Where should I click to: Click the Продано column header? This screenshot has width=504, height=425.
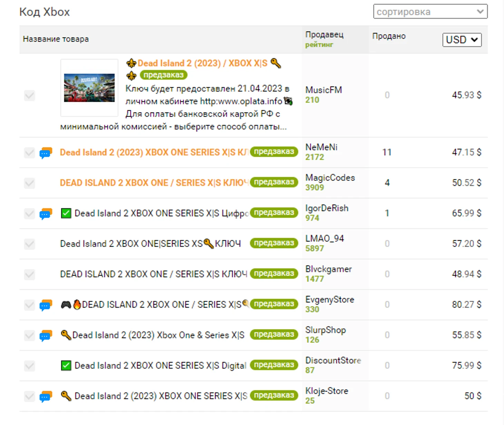[x=389, y=36]
